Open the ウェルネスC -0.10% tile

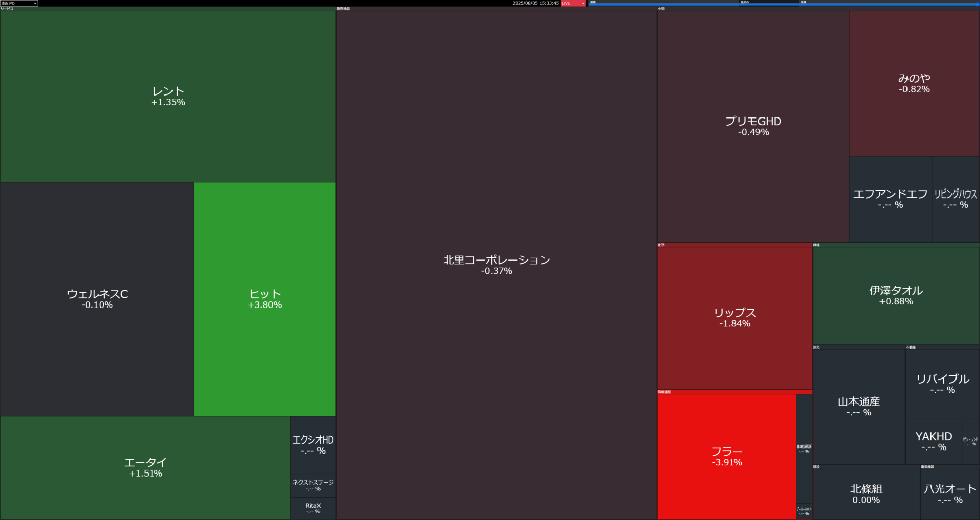click(x=97, y=299)
